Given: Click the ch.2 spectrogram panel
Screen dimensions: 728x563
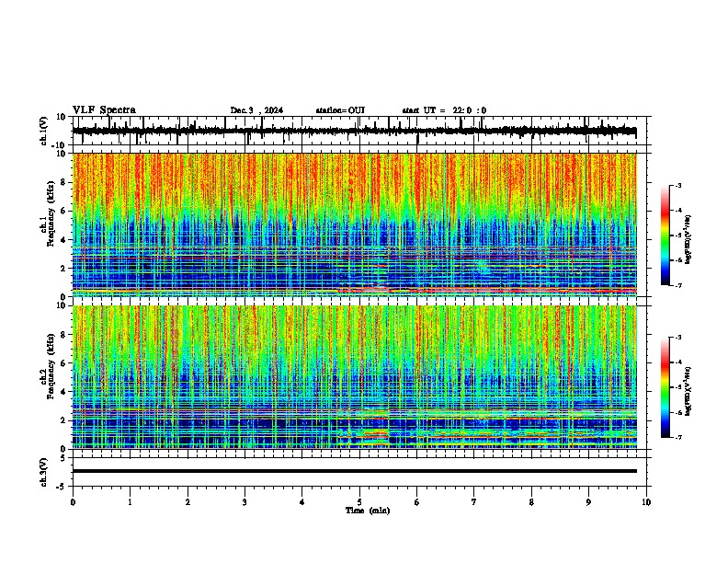Looking at the screenshot, I should [354, 377].
